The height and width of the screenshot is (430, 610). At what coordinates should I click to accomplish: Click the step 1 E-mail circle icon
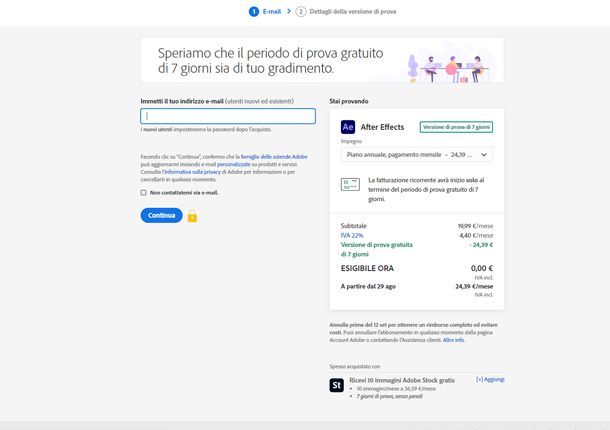pos(254,12)
